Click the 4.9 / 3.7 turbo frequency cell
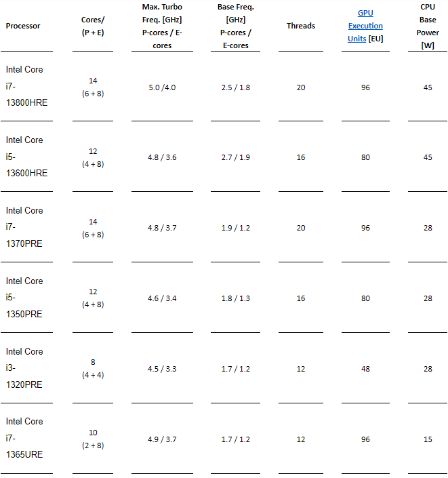The height and width of the screenshot is (478, 448). (x=162, y=439)
